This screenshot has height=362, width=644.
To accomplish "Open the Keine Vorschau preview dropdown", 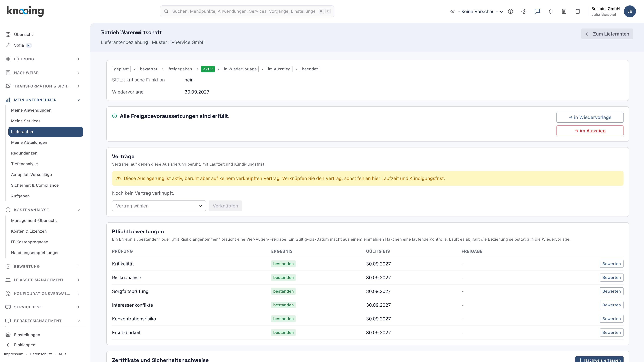I will coord(477,12).
